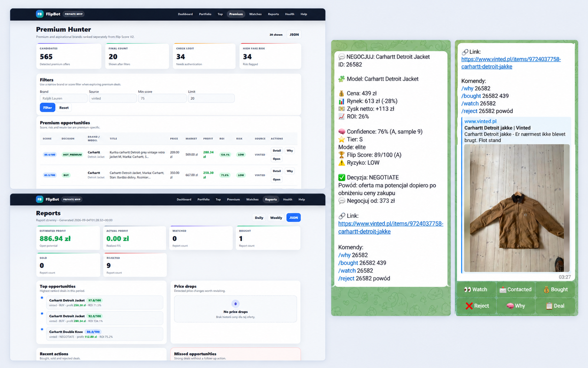The width and height of the screenshot is (588, 368).
Task: Click /watch in the message with jacket preview
Action: [470, 103]
